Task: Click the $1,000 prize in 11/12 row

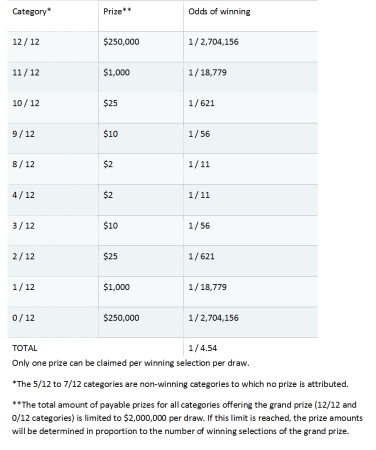Action: [116, 73]
